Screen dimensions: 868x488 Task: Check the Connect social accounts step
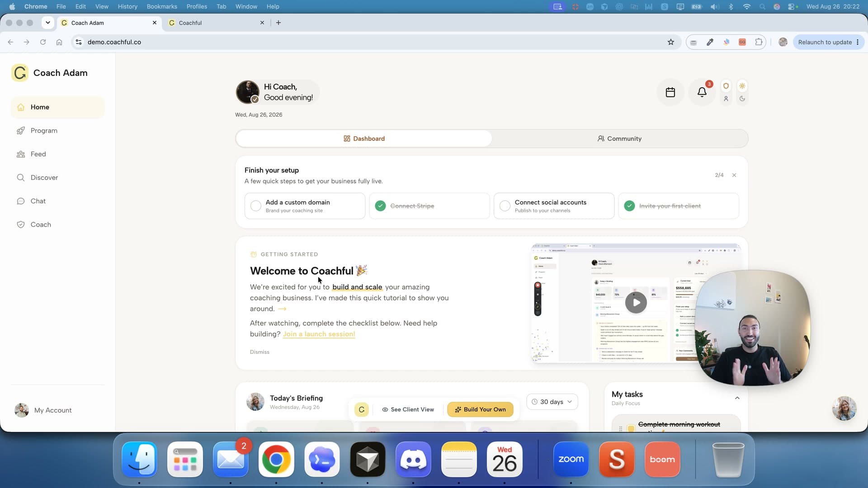click(x=505, y=206)
